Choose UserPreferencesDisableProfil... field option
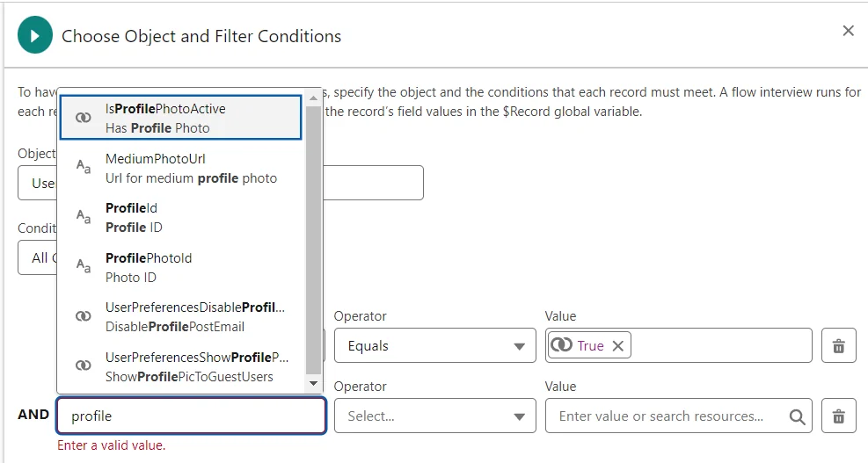The width and height of the screenshot is (868, 463). [180, 316]
